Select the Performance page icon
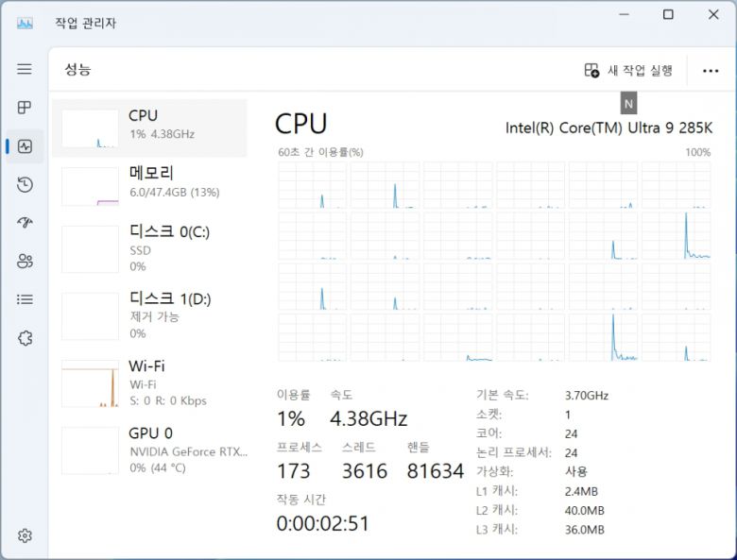Image resolution: width=737 pixels, height=560 pixels. (x=25, y=146)
